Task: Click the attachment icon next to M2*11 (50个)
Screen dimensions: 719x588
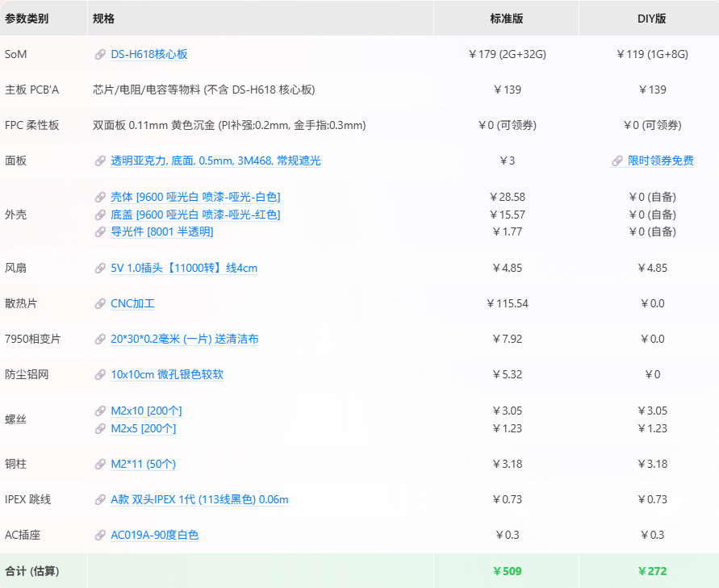Action: click(x=98, y=464)
